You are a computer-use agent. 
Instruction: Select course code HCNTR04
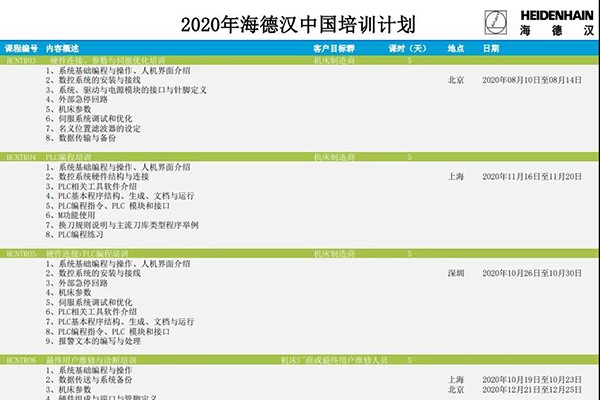tap(21, 157)
